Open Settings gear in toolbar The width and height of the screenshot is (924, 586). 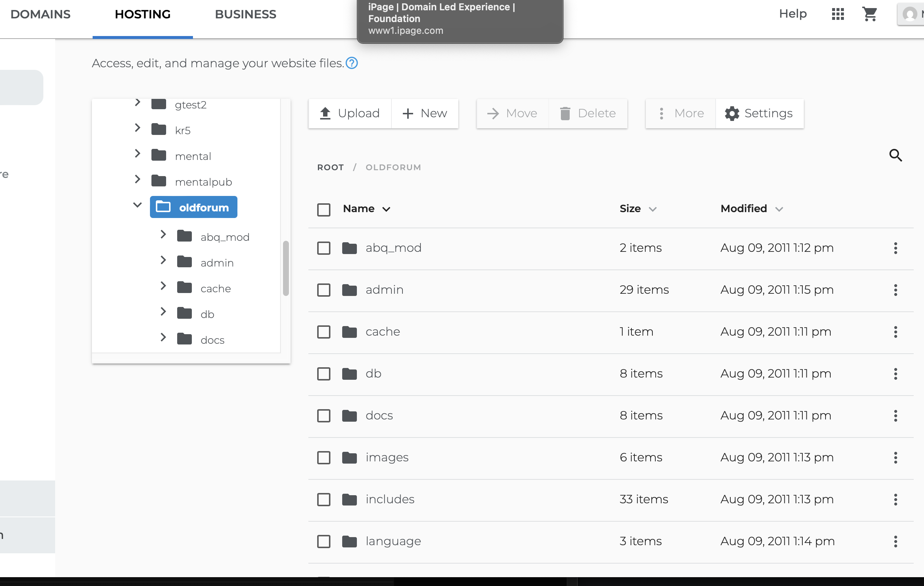click(x=759, y=113)
